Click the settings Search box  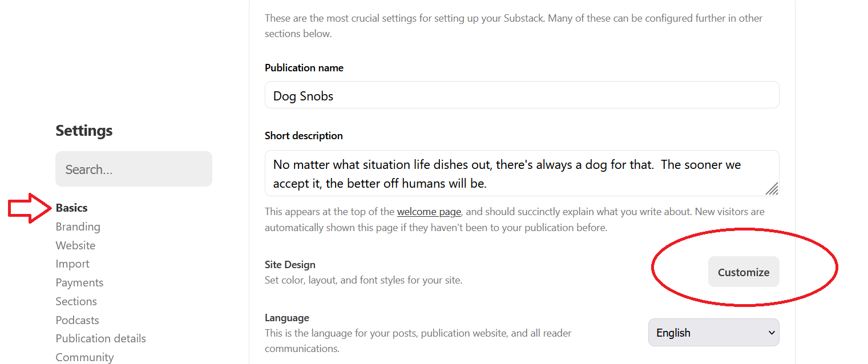tap(134, 169)
